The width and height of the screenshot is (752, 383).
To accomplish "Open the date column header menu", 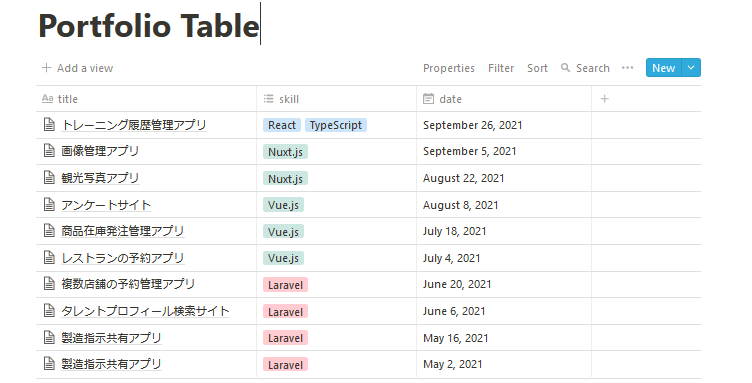I will [504, 99].
